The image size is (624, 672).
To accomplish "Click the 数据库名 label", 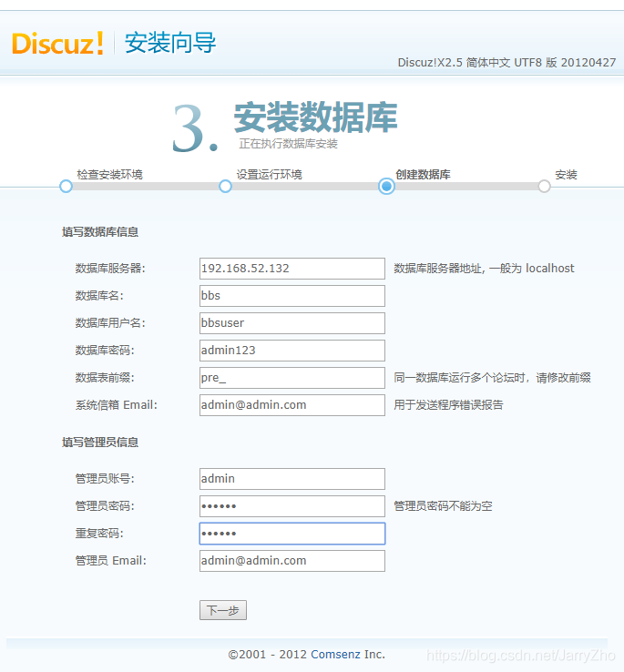I will pos(99,296).
